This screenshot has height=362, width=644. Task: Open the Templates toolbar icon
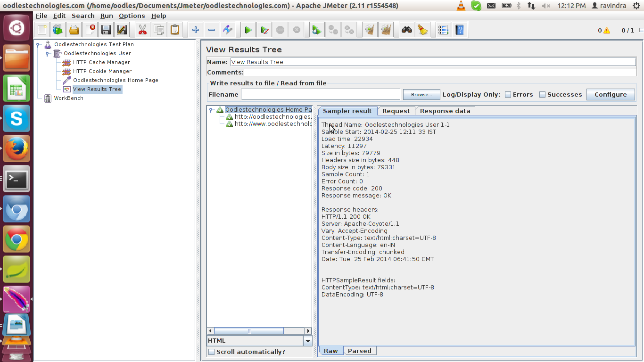58,30
